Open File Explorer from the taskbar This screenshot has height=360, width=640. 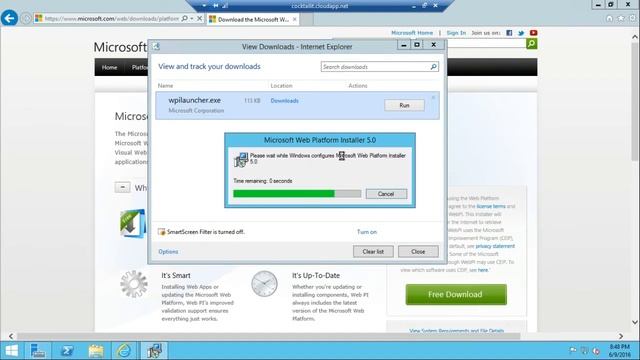(96, 351)
